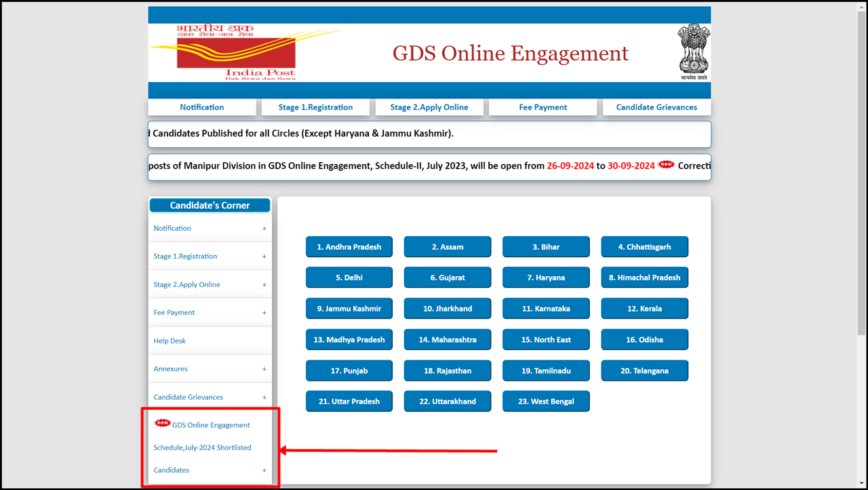Viewport: 868px width, 490px height.
Task: Expand Annexures plus in sidebar
Action: [x=264, y=369]
